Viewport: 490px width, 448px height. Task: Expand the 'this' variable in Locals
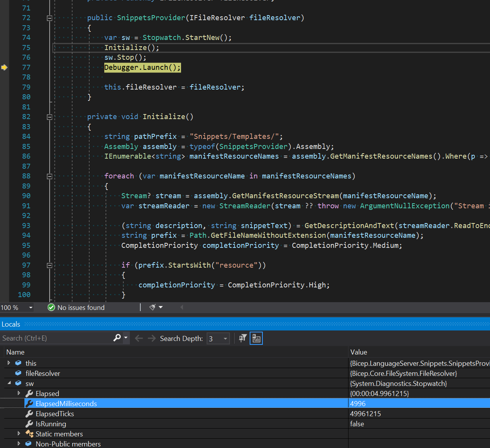click(x=9, y=363)
